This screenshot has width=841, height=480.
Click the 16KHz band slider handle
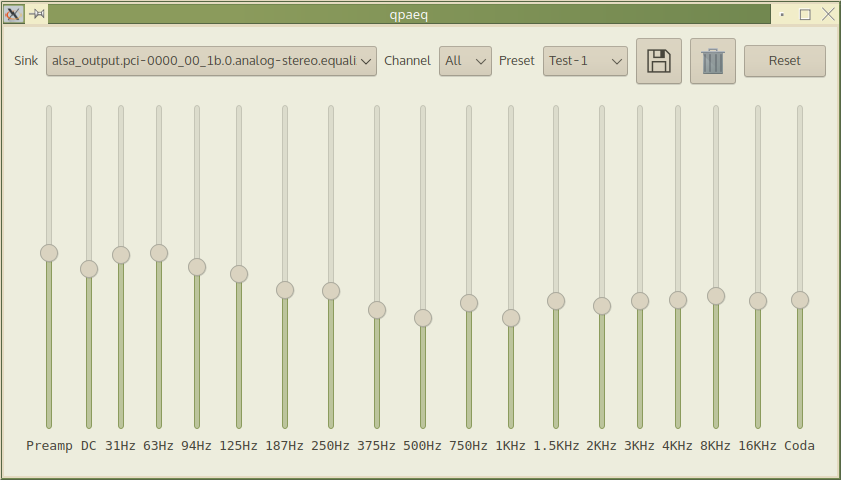pyautogui.click(x=758, y=301)
